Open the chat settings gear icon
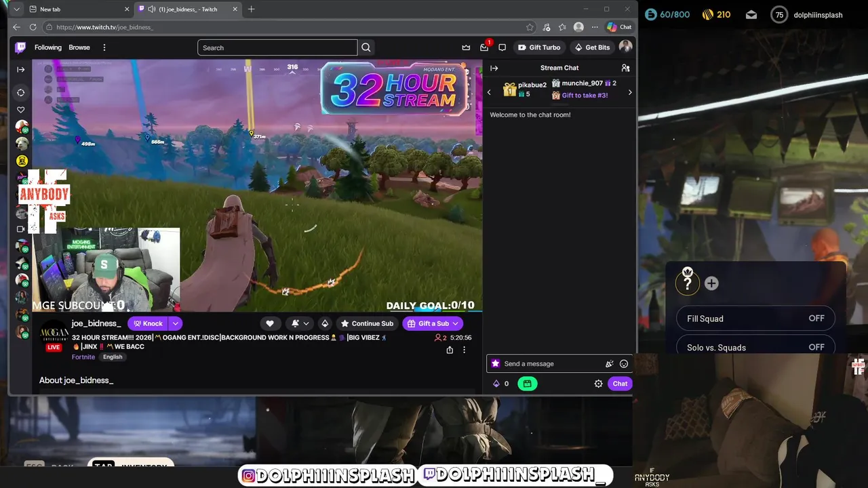The height and width of the screenshot is (488, 868). click(598, 384)
